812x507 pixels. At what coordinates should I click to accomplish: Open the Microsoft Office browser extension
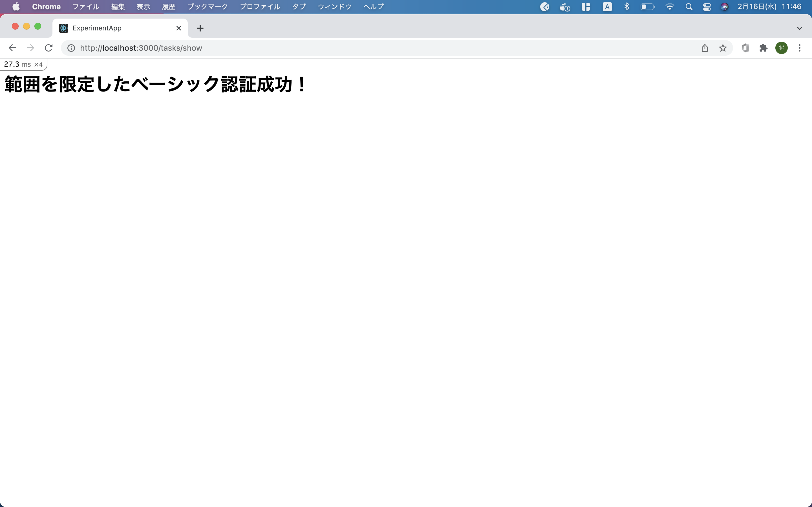tap(745, 48)
